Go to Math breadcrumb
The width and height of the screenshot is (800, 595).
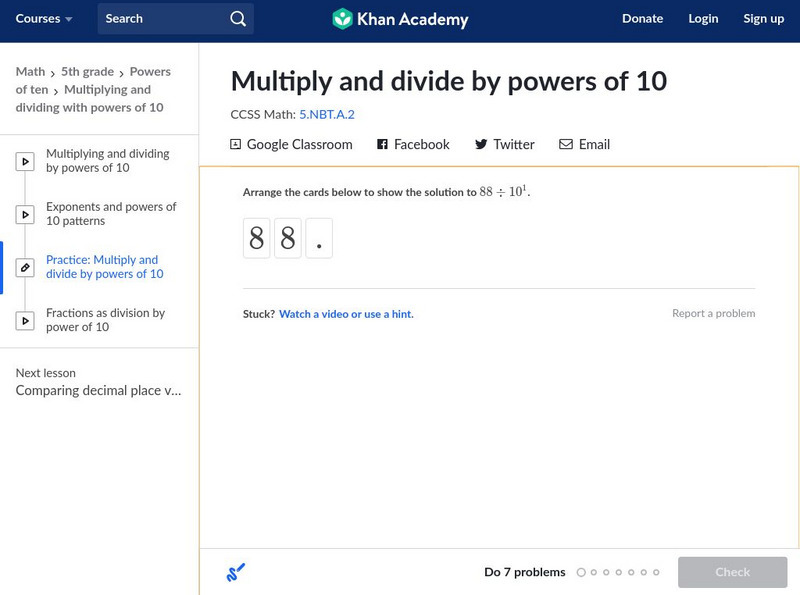click(x=30, y=71)
